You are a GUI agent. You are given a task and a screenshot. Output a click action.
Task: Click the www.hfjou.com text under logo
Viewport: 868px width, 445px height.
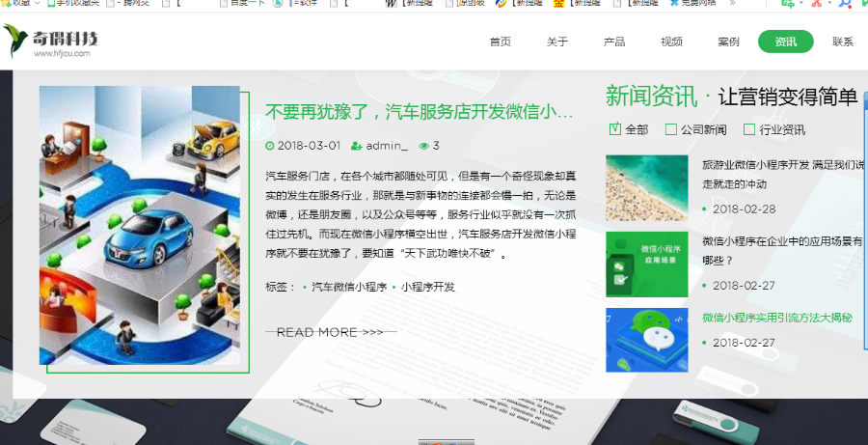(x=62, y=54)
